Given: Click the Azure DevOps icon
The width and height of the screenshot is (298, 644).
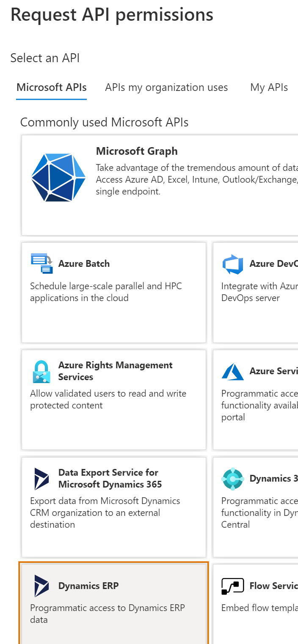Looking at the screenshot, I should [x=232, y=264].
